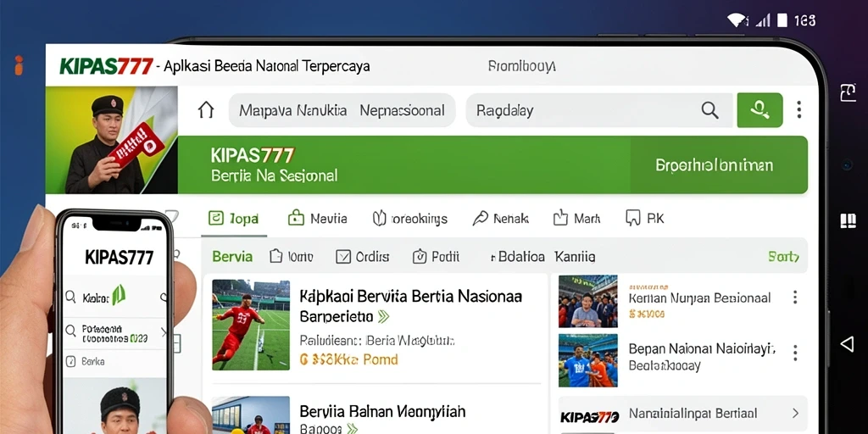This screenshot has width=868, height=434.
Task: Toggle Berka checkbox on small phone
Action: pyautogui.click(x=70, y=361)
